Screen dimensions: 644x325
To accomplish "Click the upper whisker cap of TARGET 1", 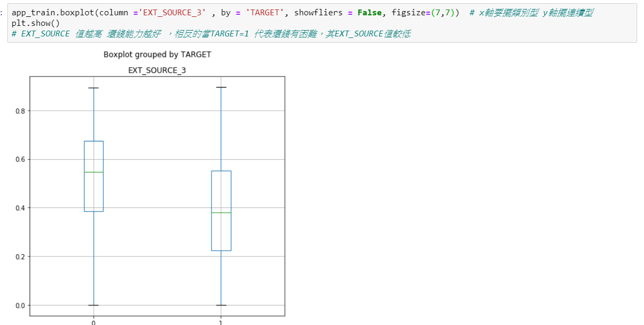I will 221,87.
